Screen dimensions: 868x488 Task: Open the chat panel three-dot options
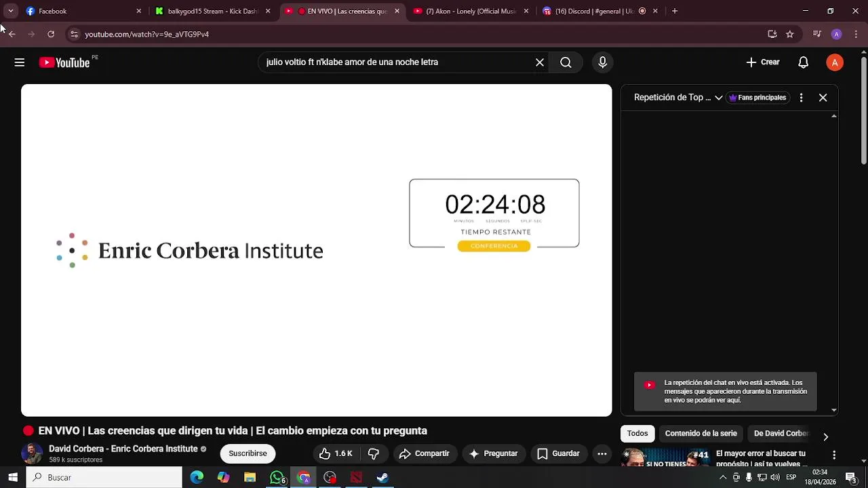(x=801, y=98)
